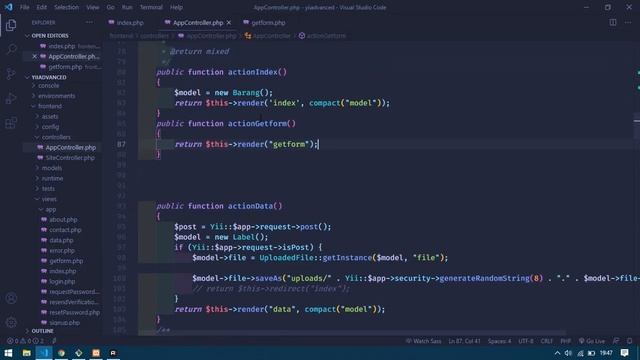Image resolution: width=640 pixels, height=360 pixels.
Task: Collapse the views folder
Action: [x=49, y=199]
